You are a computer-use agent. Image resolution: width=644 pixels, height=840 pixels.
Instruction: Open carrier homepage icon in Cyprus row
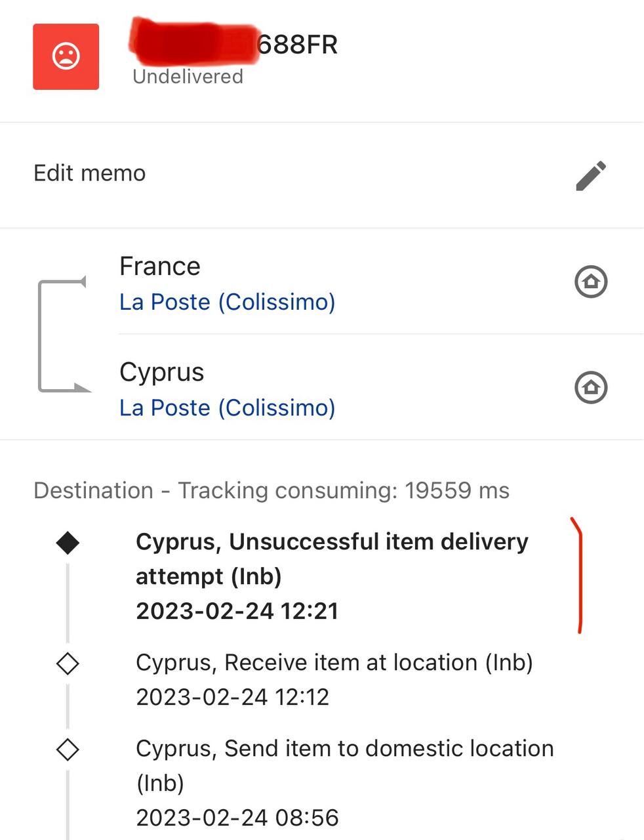pos(591,387)
